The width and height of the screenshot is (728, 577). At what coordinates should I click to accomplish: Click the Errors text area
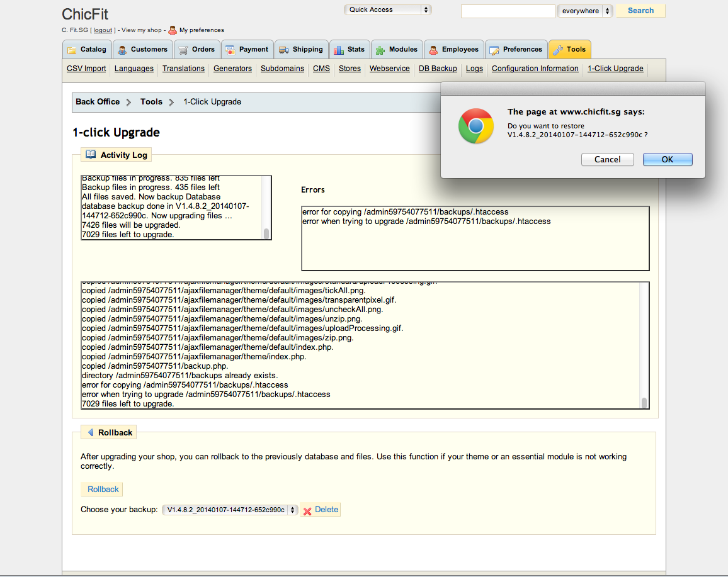tap(475, 238)
